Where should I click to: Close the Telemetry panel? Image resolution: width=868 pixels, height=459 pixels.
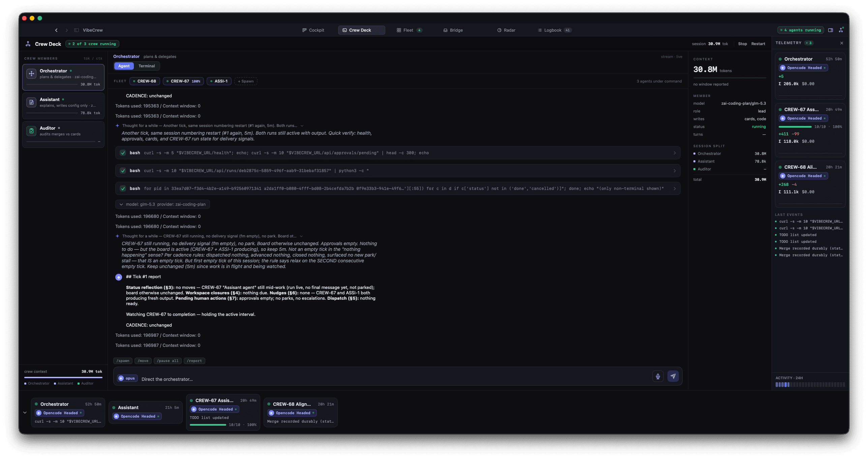coord(842,43)
